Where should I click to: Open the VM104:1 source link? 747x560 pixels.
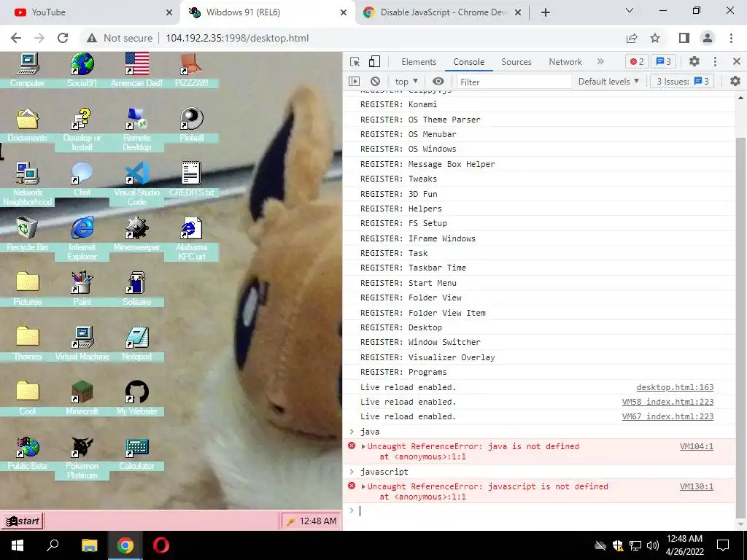697,446
